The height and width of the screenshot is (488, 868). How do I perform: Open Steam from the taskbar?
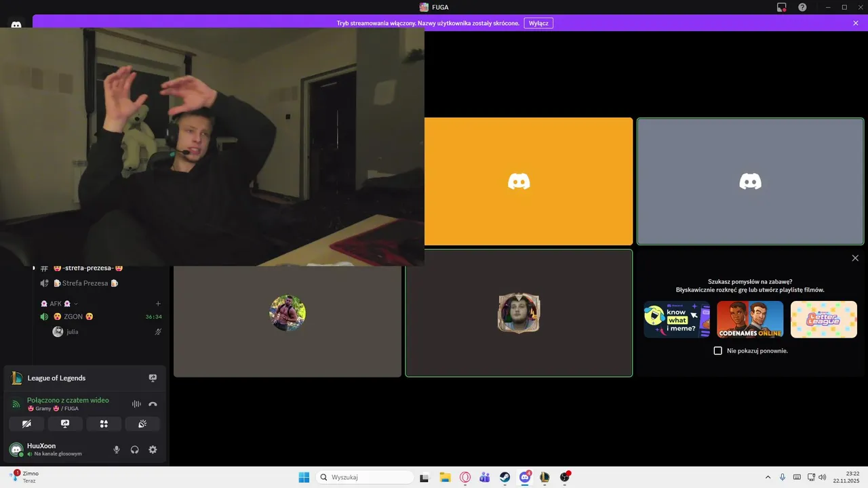505,477
